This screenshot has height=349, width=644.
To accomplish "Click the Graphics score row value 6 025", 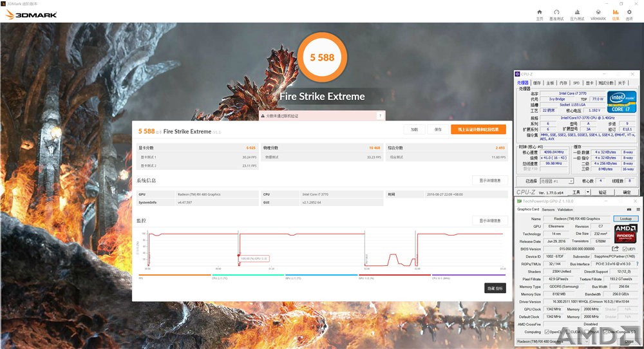I will click(x=251, y=148).
